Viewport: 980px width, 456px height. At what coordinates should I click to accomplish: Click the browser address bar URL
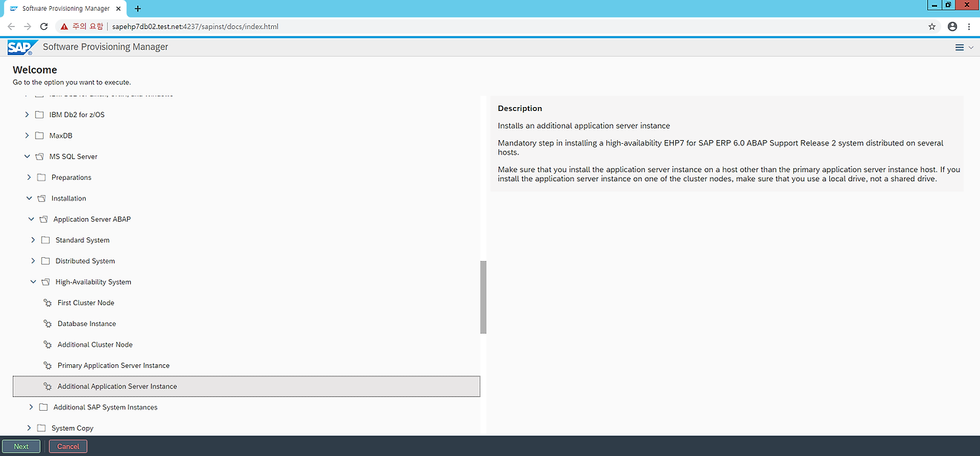coord(195,26)
